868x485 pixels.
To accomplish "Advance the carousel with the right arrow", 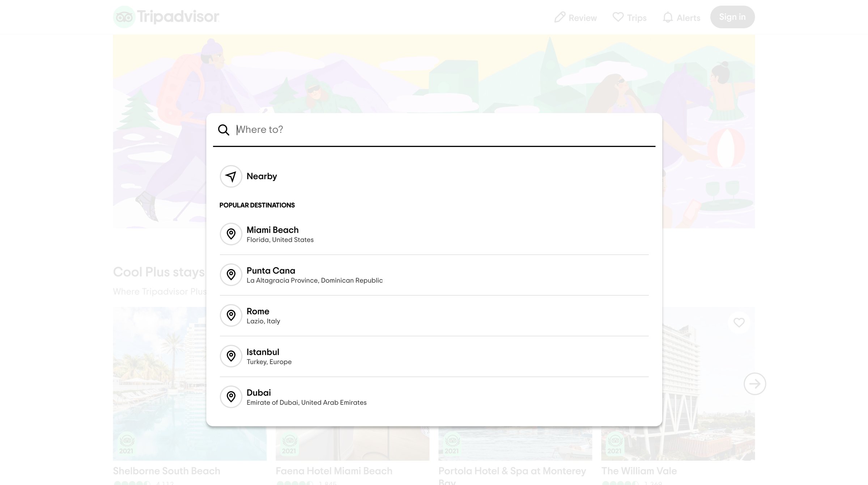I will click(755, 384).
